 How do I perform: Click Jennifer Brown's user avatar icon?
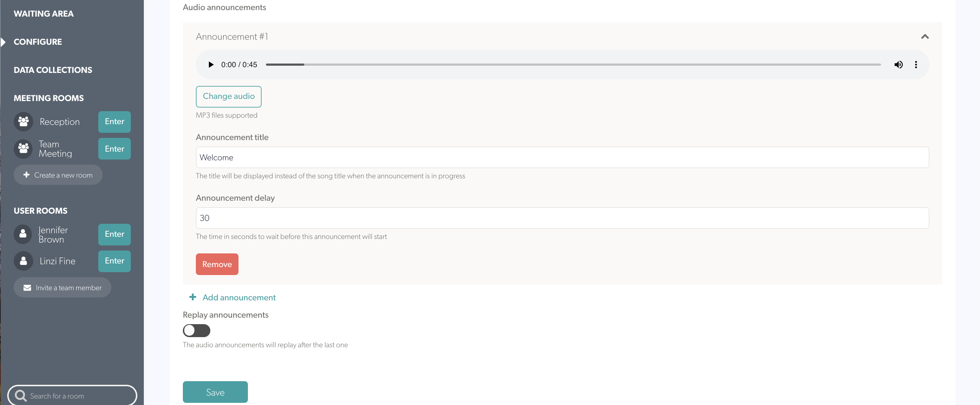pos(23,234)
